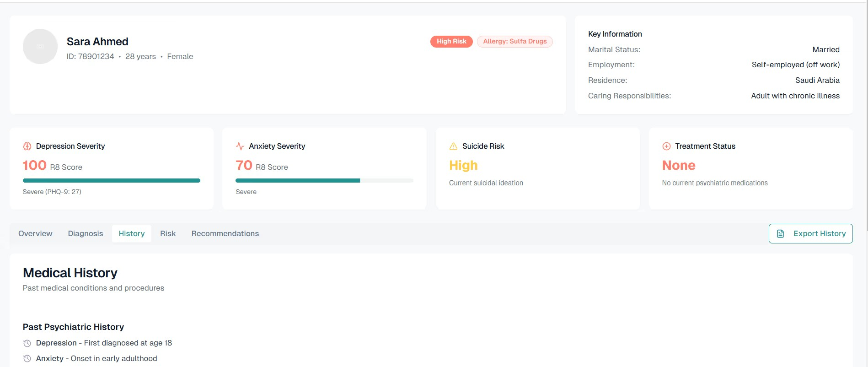This screenshot has width=868, height=367.
Task: Click the 'High' suicide risk value
Action: pyautogui.click(x=463, y=165)
